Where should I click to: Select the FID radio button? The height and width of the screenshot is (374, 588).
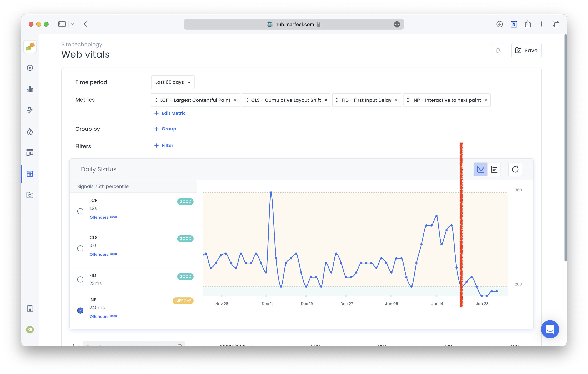80,279
